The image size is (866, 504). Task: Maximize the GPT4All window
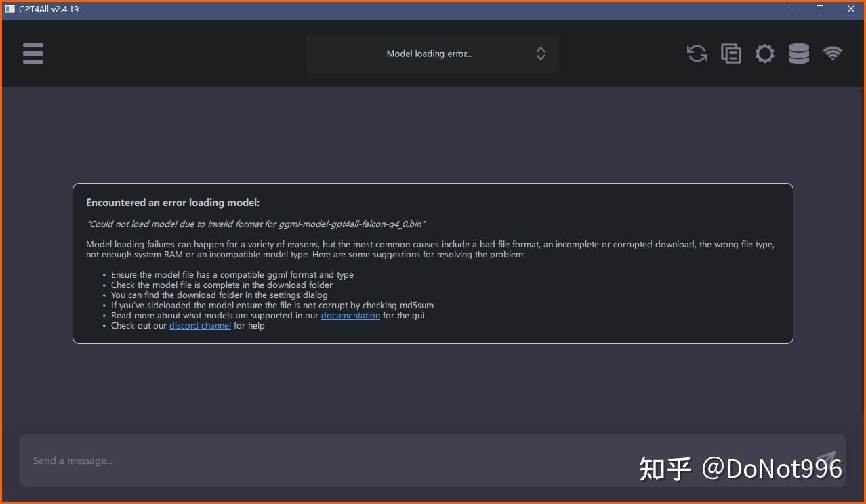pyautogui.click(x=819, y=9)
